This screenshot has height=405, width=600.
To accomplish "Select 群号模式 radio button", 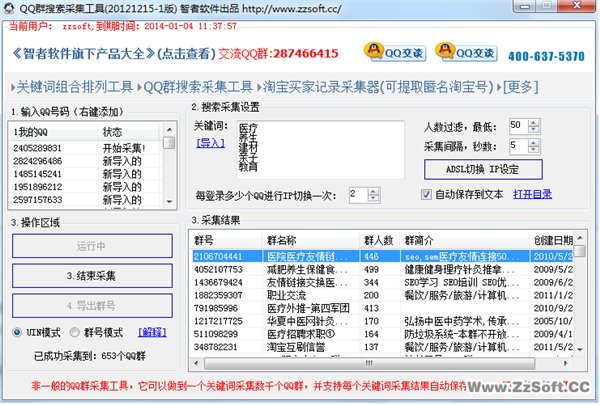I will coord(74,332).
